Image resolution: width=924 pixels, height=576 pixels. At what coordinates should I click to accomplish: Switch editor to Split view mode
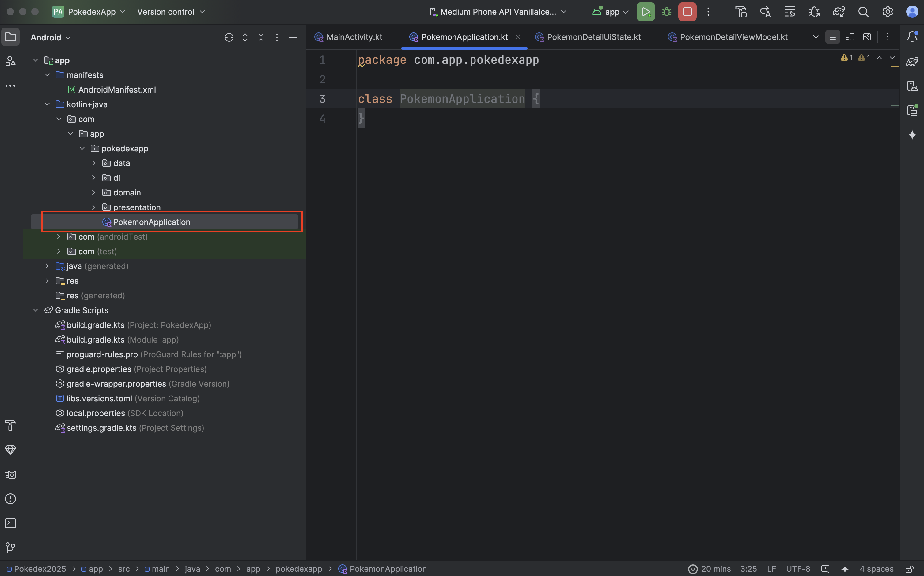coord(849,37)
